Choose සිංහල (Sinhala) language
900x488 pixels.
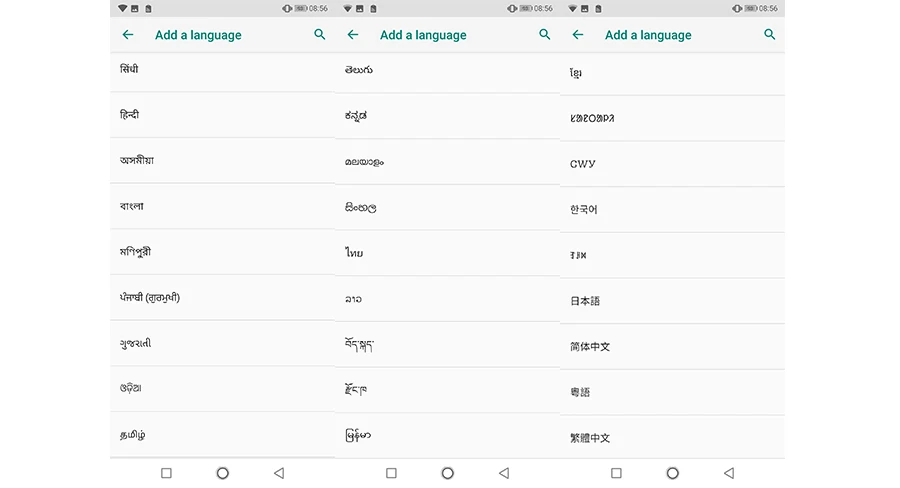pyautogui.click(x=448, y=207)
